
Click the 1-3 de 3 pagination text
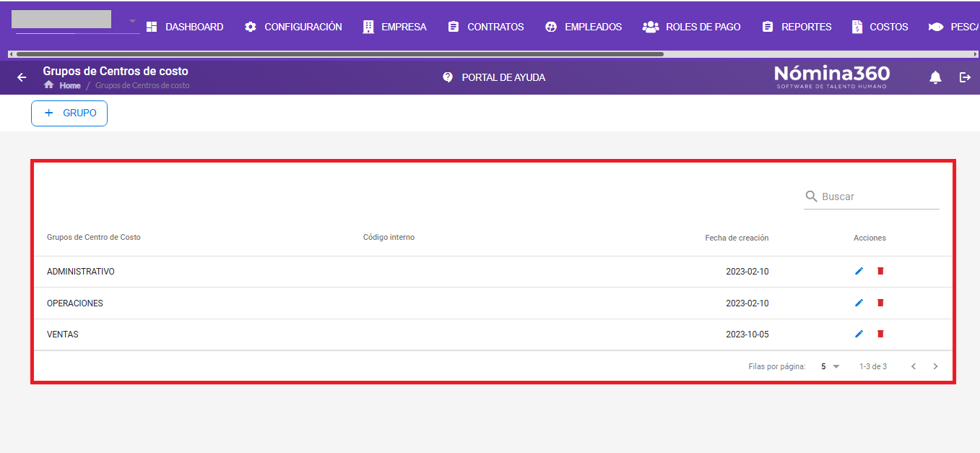873,366
